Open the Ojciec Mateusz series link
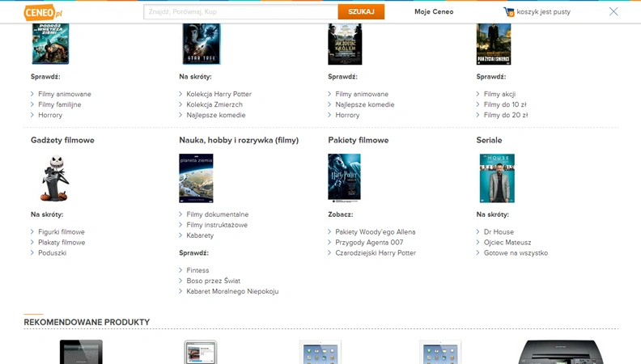The image size is (641, 364). click(x=507, y=242)
